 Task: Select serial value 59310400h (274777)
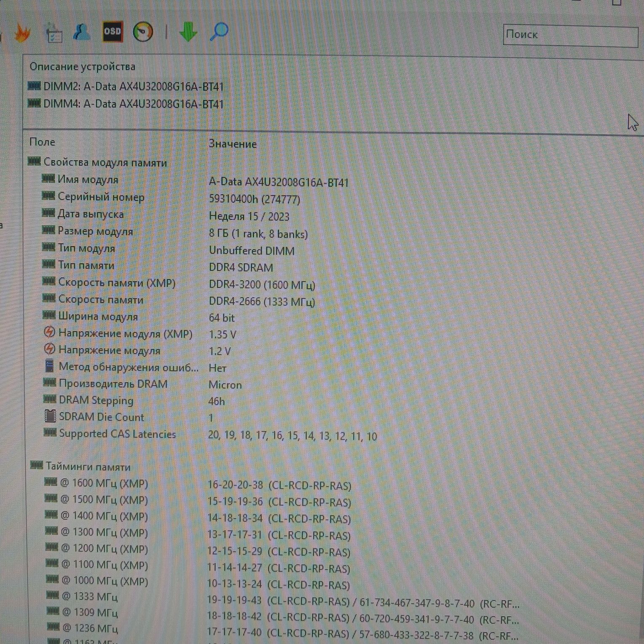(255, 199)
